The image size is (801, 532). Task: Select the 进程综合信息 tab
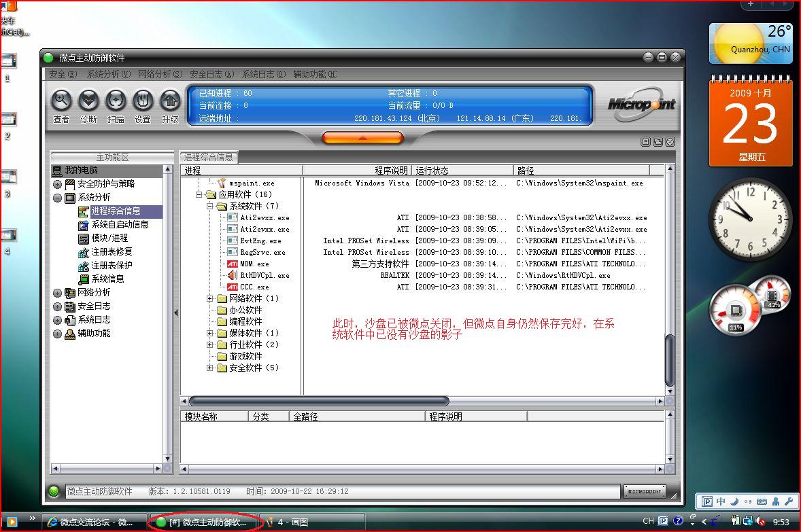point(209,157)
